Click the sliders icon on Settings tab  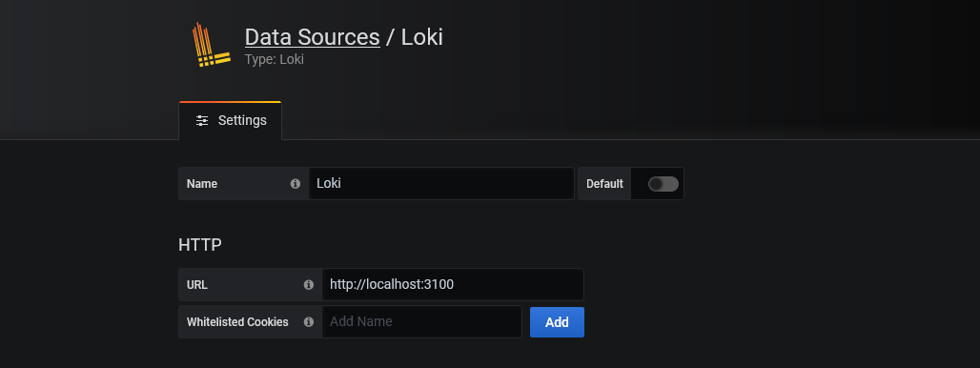point(202,120)
